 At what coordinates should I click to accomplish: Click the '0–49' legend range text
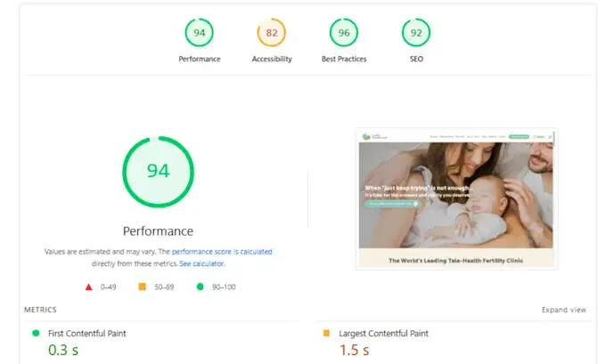(108, 287)
